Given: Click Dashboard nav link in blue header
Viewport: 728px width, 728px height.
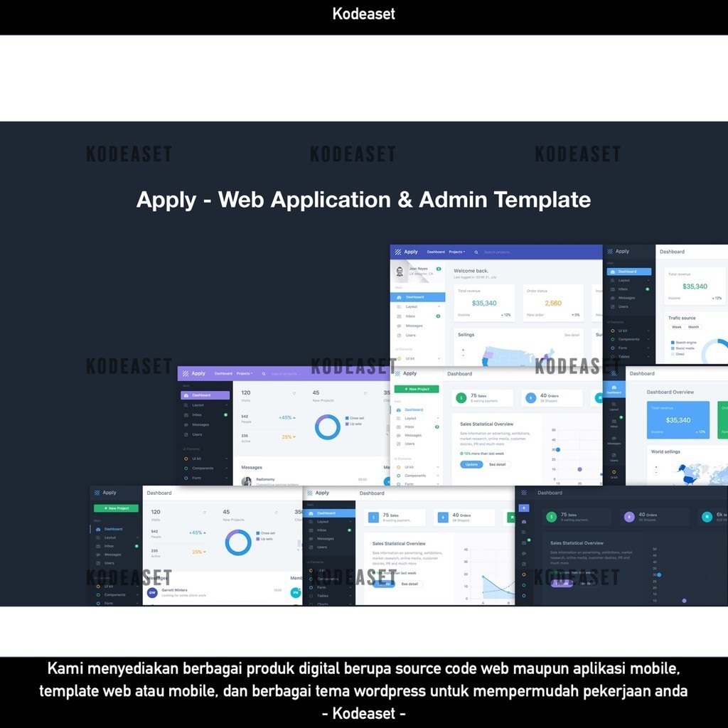Looking at the screenshot, I should coord(436,252).
